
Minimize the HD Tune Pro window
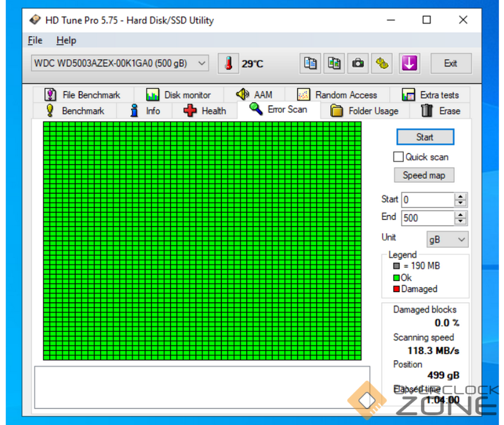click(x=391, y=20)
